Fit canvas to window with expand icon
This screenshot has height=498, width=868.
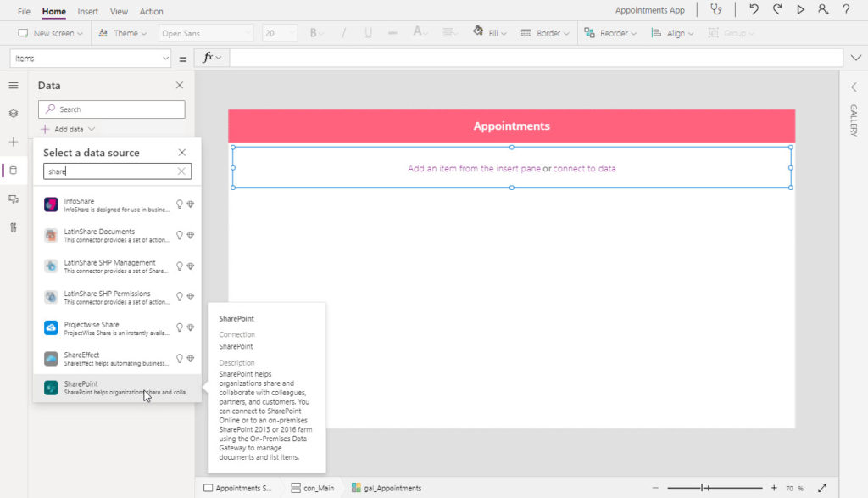(x=822, y=488)
